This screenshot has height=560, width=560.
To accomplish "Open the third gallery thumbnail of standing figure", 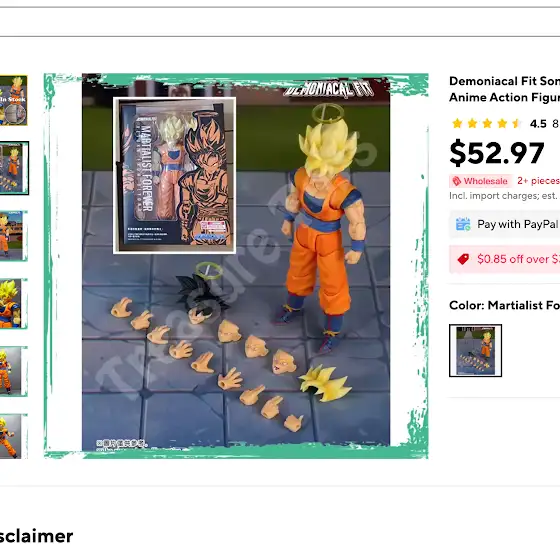I will coord(13,236).
